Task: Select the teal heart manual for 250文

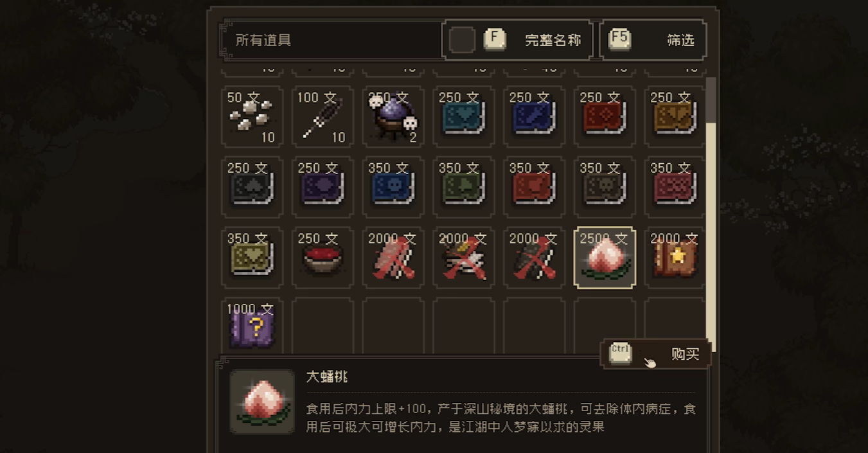Action: [x=463, y=116]
